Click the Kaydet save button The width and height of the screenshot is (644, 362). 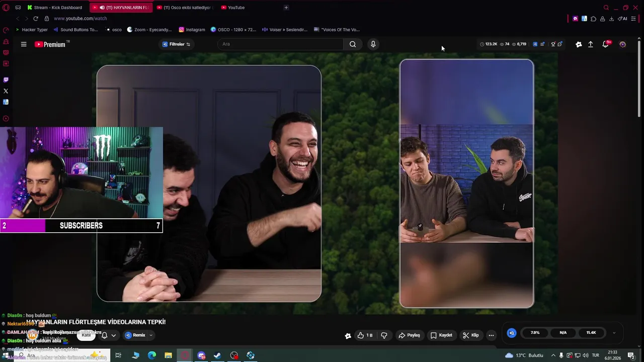[x=441, y=335]
